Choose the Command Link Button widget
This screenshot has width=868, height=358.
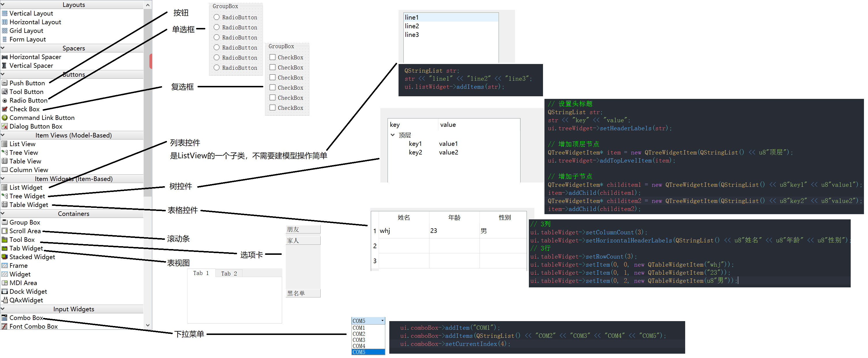(38, 118)
